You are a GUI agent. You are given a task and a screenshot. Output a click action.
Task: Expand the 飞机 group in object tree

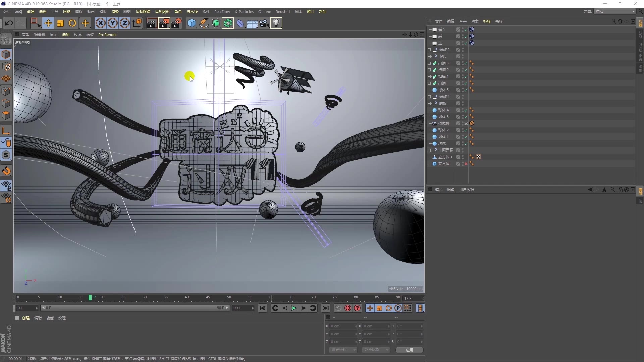429,56
